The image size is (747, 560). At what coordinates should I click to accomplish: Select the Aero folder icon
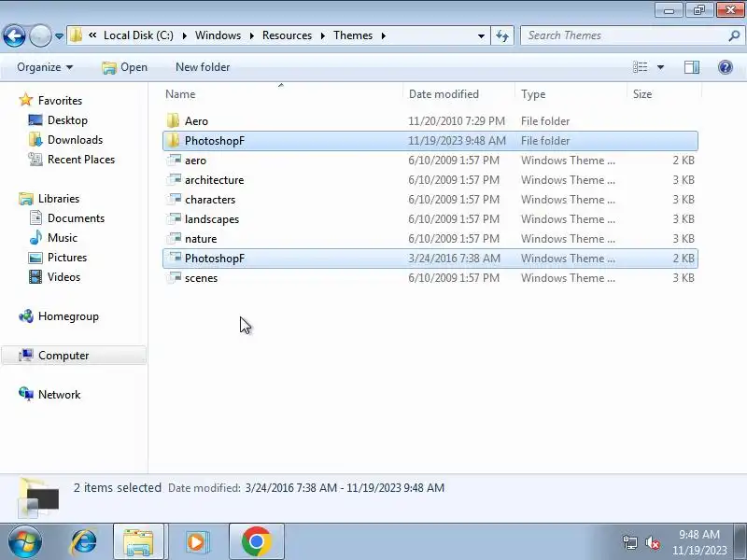click(x=173, y=121)
